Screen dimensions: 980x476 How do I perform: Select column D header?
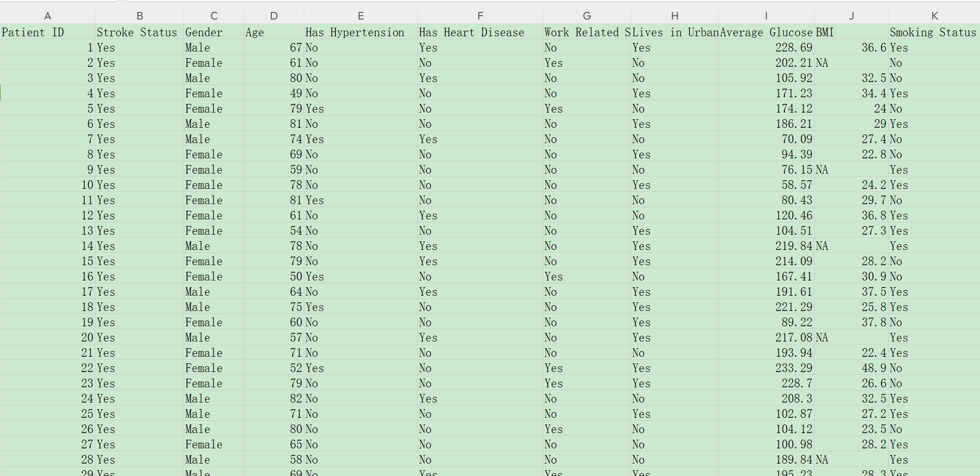click(274, 16)
